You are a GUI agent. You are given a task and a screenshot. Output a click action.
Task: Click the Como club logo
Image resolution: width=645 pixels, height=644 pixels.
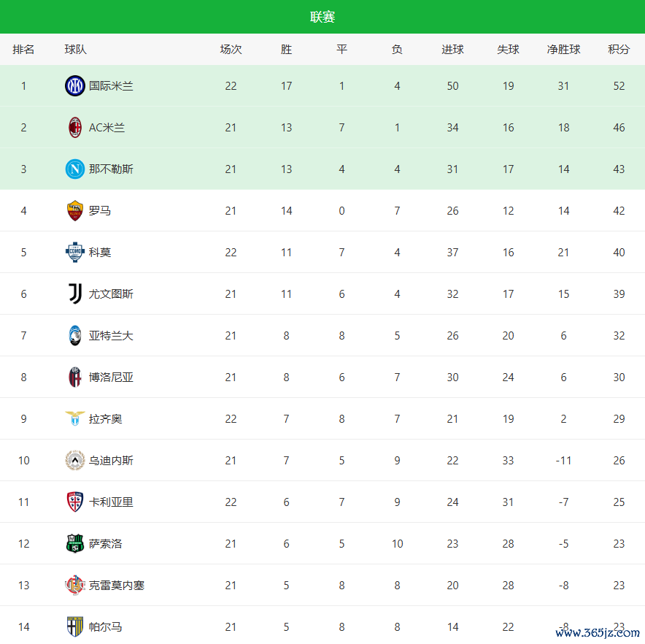[x=74, y=253]
